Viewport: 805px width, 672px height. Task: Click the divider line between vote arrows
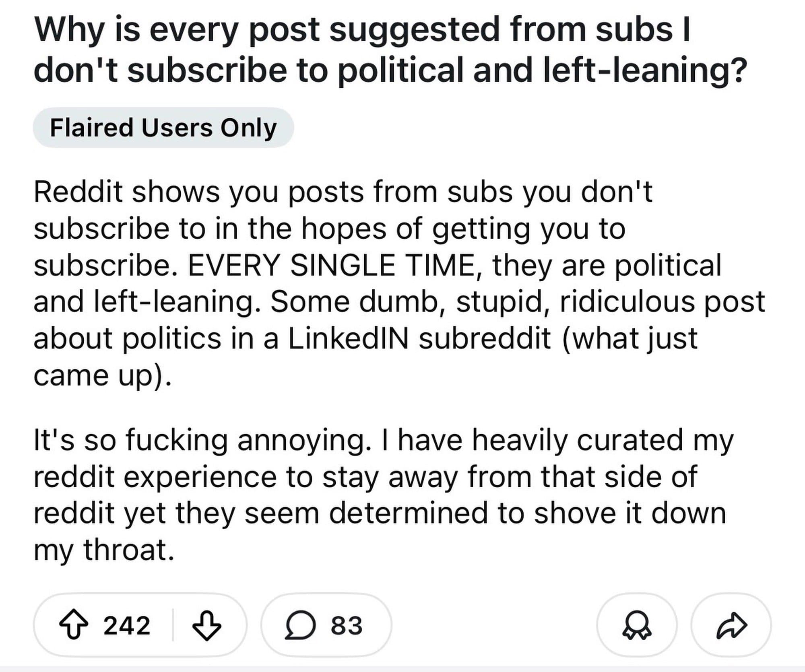coord(173,625)
